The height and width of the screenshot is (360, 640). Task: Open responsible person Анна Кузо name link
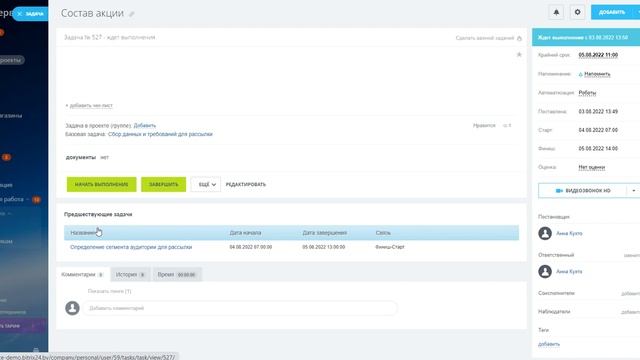click(569, 271)
